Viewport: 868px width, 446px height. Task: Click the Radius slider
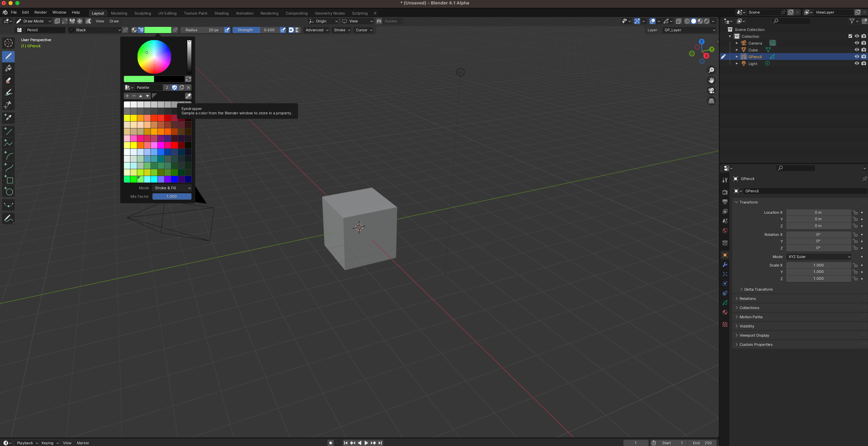pyautogui.click(x=202, y=30)
